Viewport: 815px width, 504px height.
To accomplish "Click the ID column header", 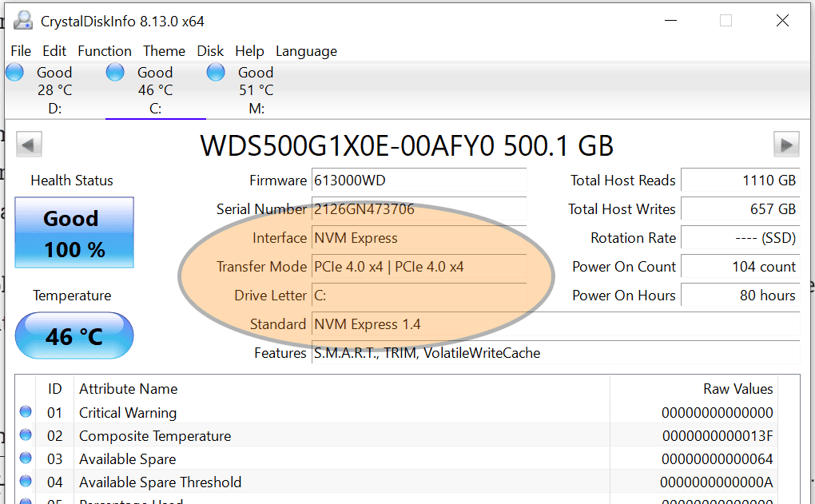I will click(x=54, y=389).
